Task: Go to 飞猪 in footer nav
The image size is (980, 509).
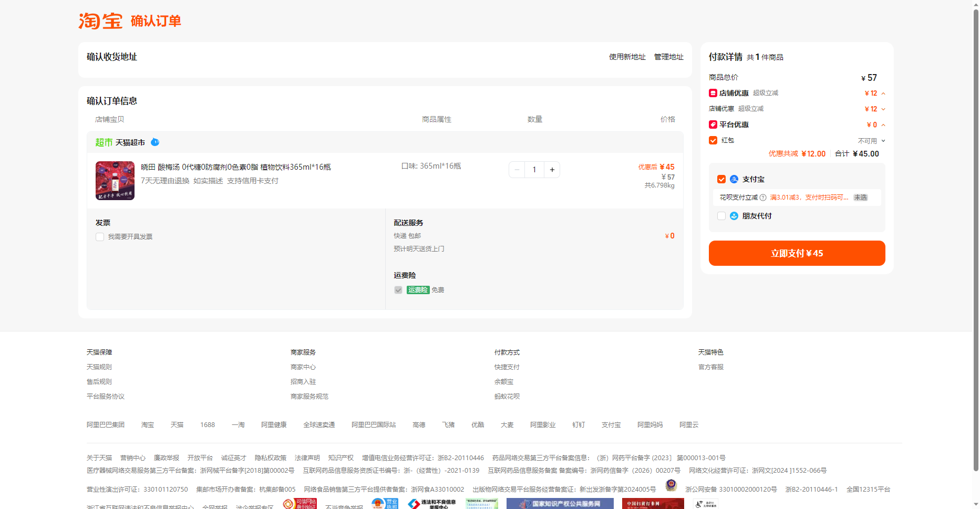Action: [448, 425]
